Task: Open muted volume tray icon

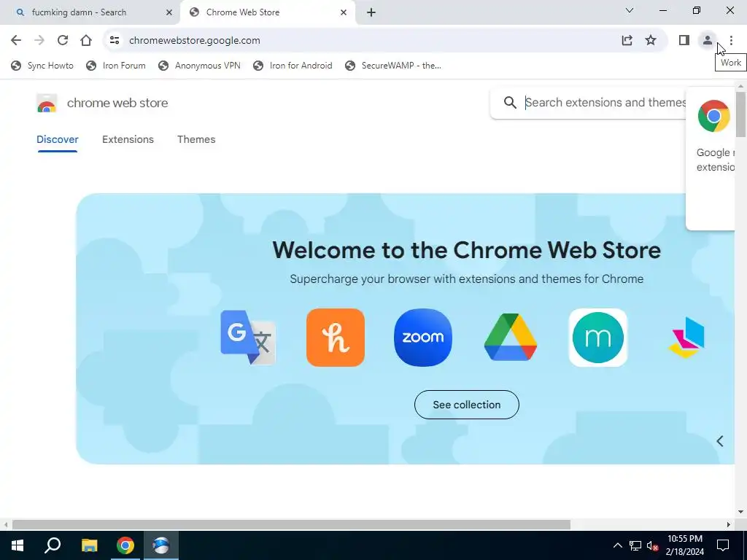Action: (652, 545)
